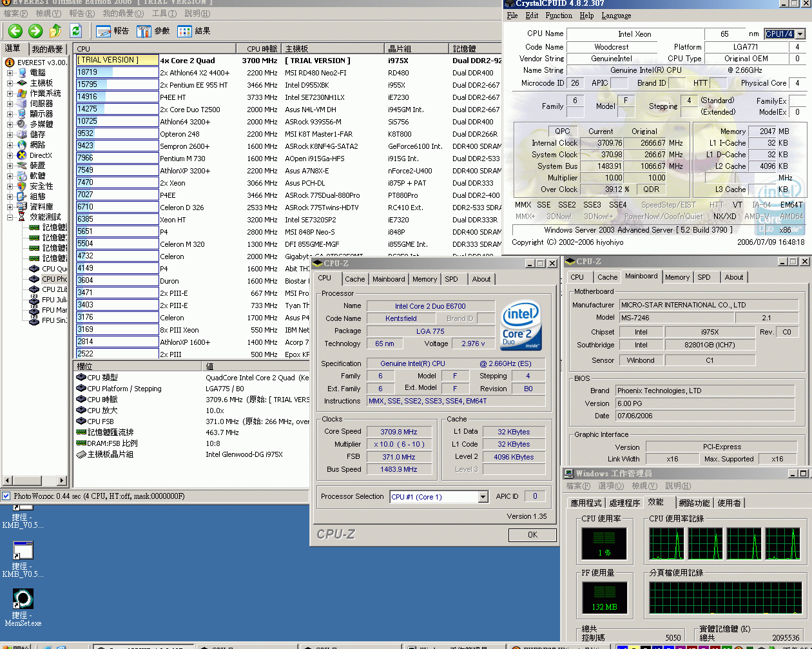812x649 pixels.
Task: Sort by the 晶片組 column header
Action: click(x=416, y=49)
